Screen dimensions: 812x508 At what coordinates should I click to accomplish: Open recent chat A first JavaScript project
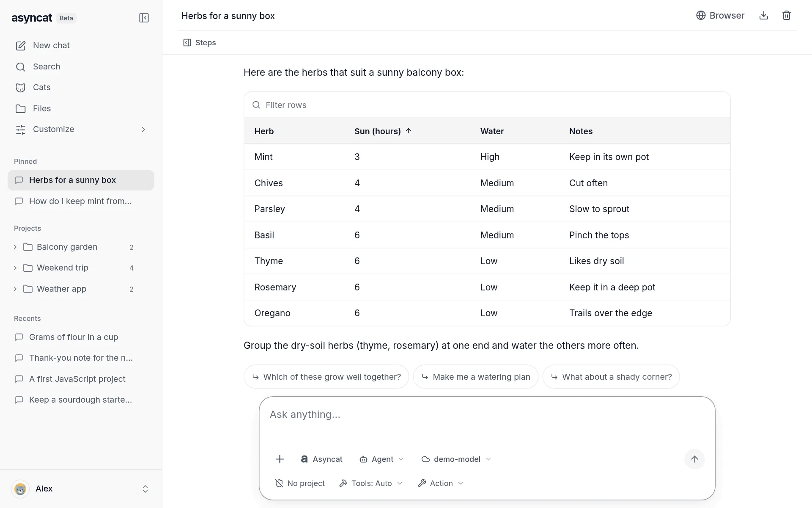click(81, 379)
